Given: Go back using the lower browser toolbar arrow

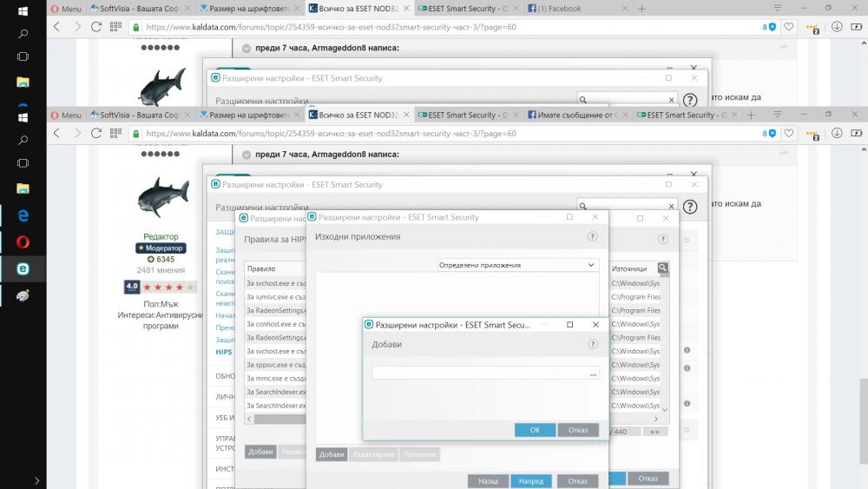Looking at the screenshot, I should pyautogui.click(x=56, y=134).
